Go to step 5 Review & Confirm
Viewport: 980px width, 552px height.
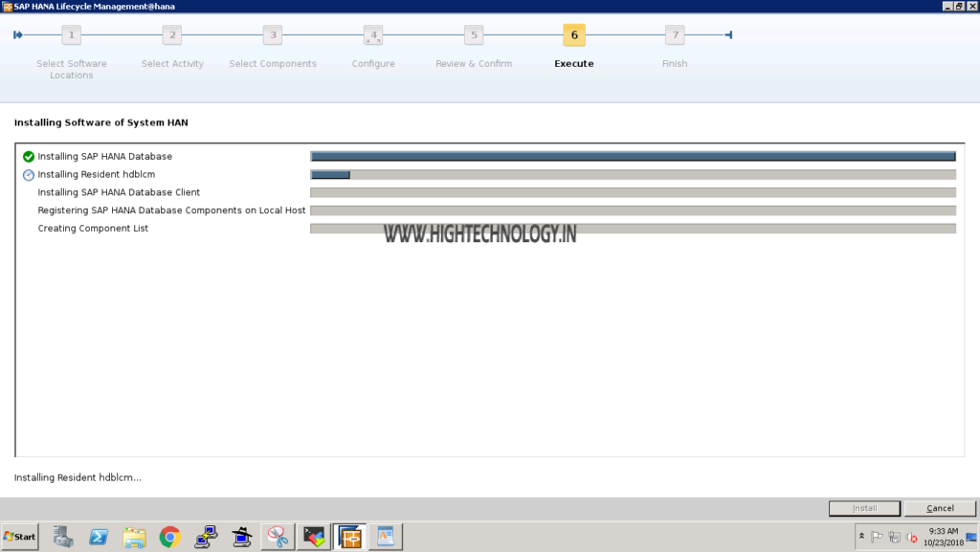[474, 35]
